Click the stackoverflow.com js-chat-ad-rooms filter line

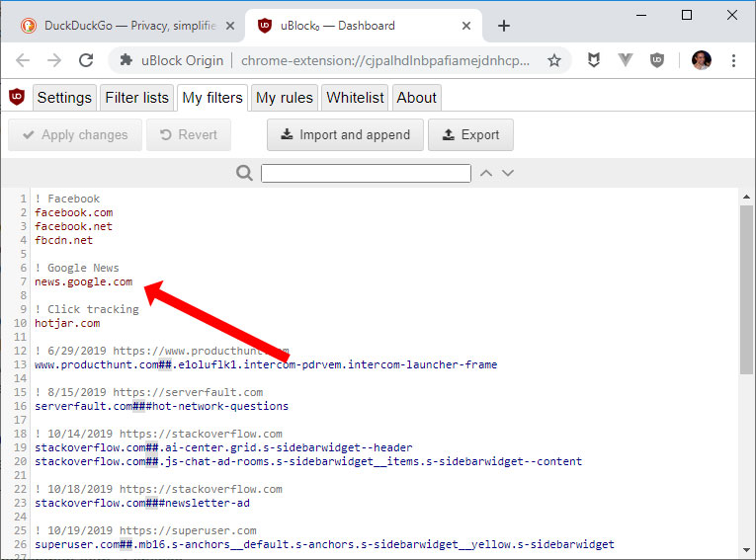pos(308,461)
